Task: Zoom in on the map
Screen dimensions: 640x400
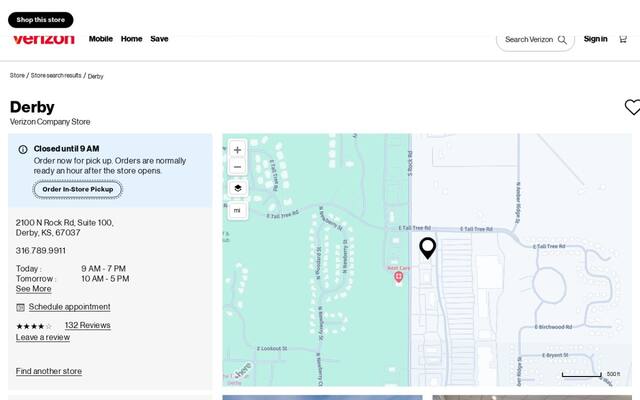Action: coord(237,150)
